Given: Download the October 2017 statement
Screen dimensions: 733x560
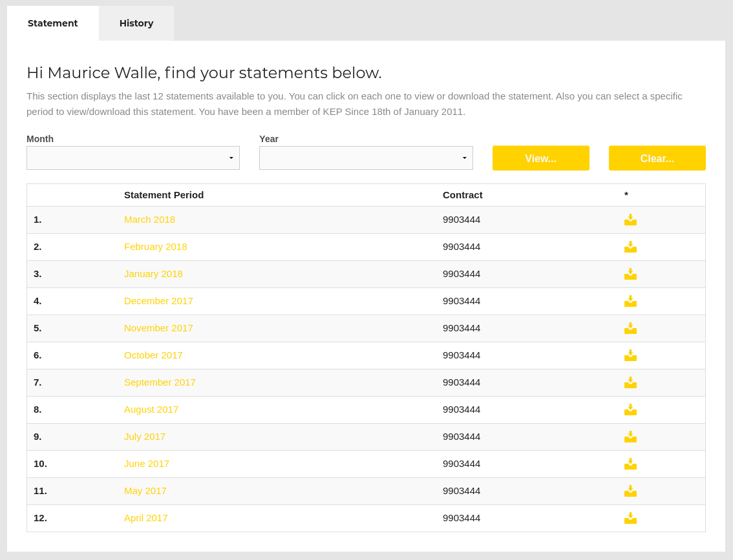Looking at the screenshot, I should (x=630, y=356).
